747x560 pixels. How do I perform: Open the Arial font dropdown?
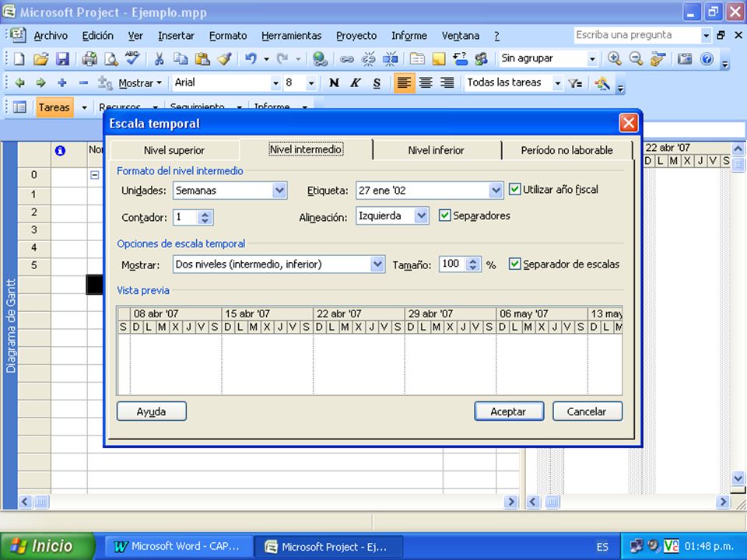click(x=275, y=83)
